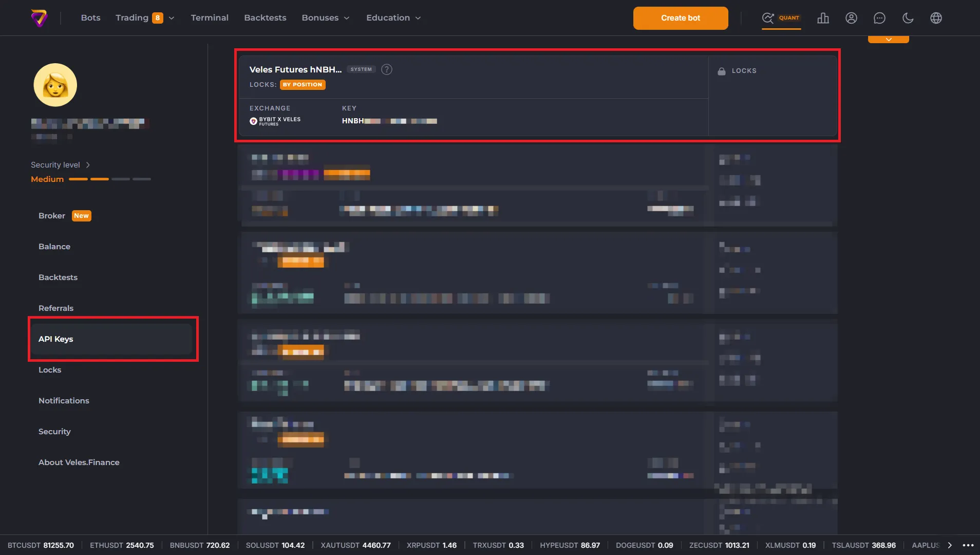The height and width of the screenshot is (555, 980).
Task: Select TSLAUSDT ticker in bottom bar
Action: tap(864, 545)
